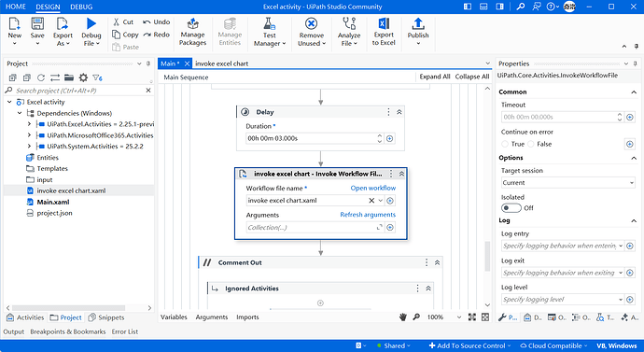This screenshot has height=352, width=644.
Task: Click the overview icon at designer footer
Action: point(485,317)
